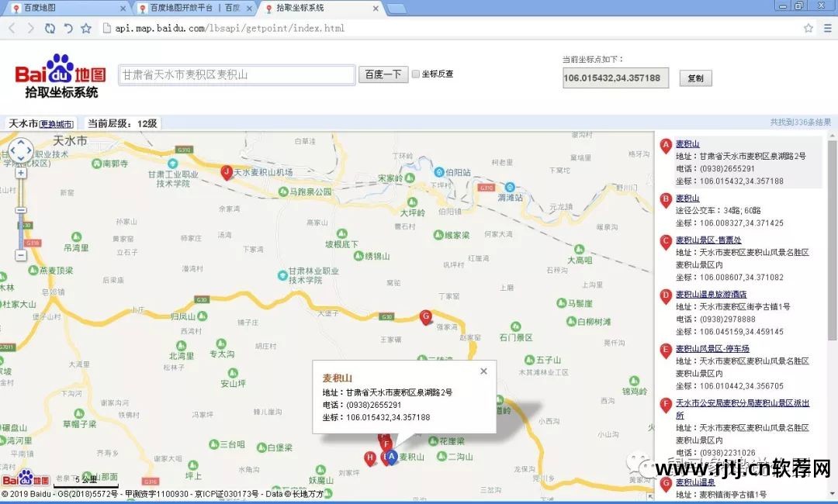Viewport: 838px width, 504px height.
Task: Close the 麦积山 info popup
Action: coord(483,371)
